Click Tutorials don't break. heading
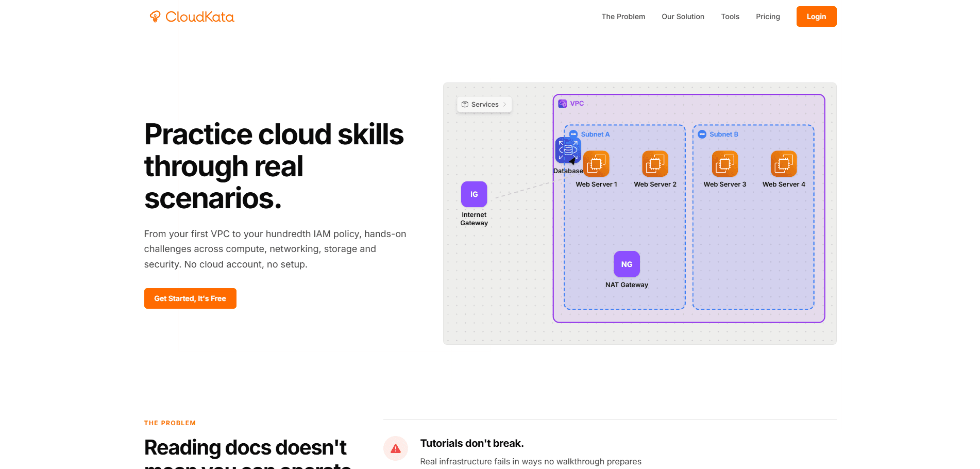The width and height of the screenshot is (980, 469). pos(472,443)
